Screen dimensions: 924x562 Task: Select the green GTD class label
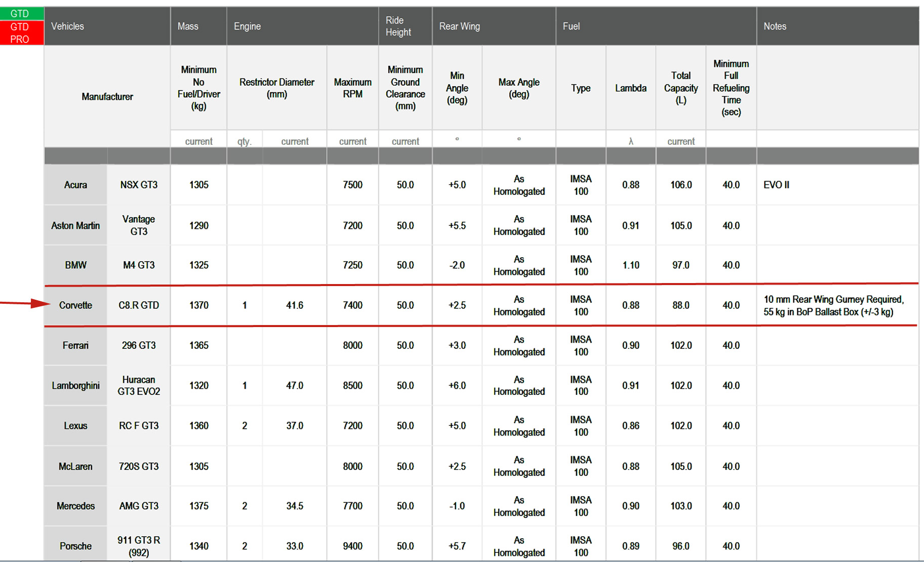pos(20,14)
